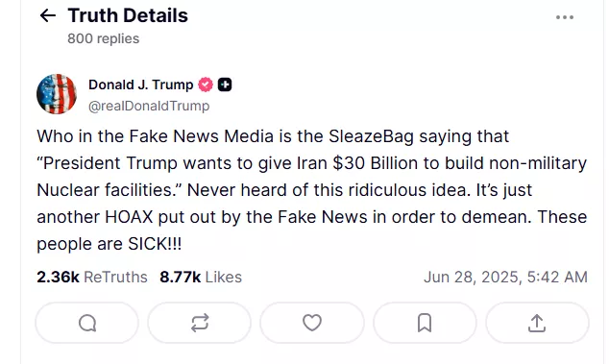This screenshot has width=609, height=364.
Task: Click the Jun 28, 2025 timestamp
Action: [x=505, y=277]
